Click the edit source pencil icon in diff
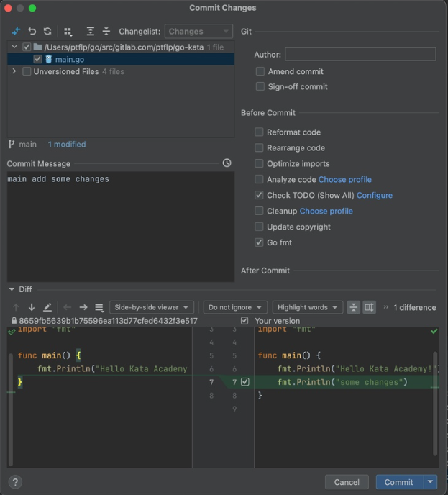This screenshot has height=495, width=448. click(47, 307)
